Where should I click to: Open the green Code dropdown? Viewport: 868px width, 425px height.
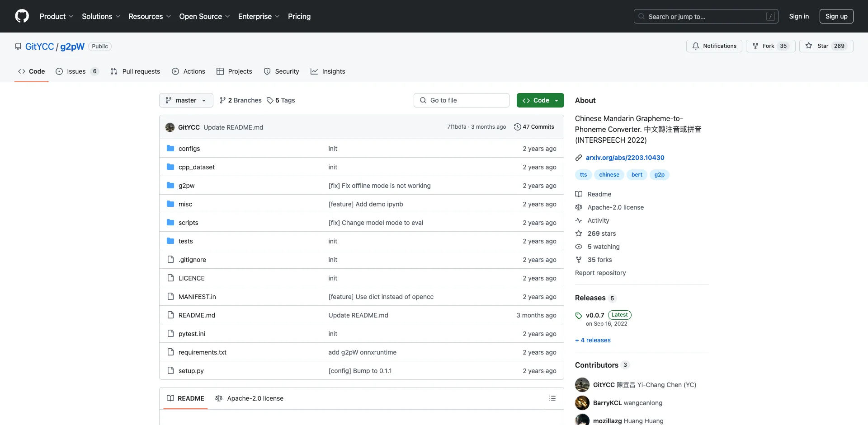point(540,100)
